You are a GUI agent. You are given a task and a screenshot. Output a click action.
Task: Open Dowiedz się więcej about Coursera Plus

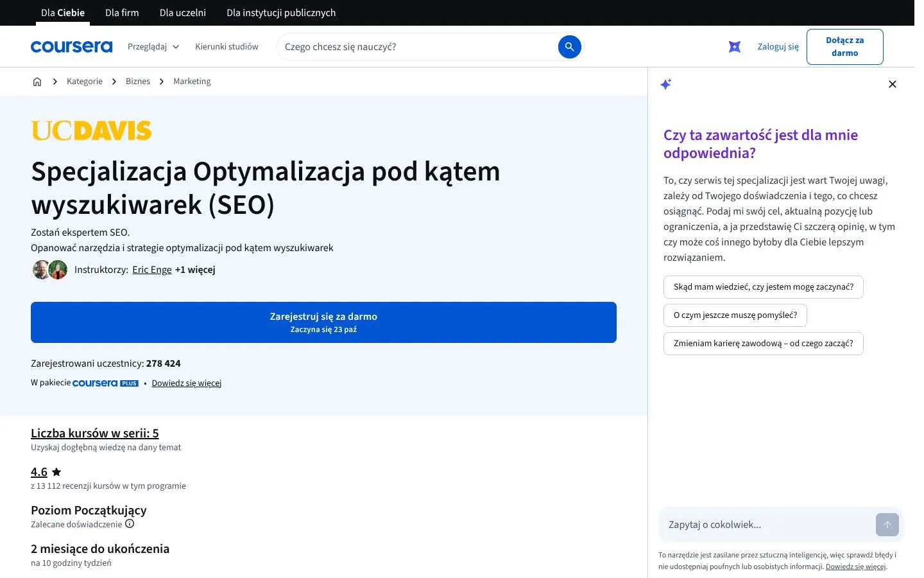[187, 383]
